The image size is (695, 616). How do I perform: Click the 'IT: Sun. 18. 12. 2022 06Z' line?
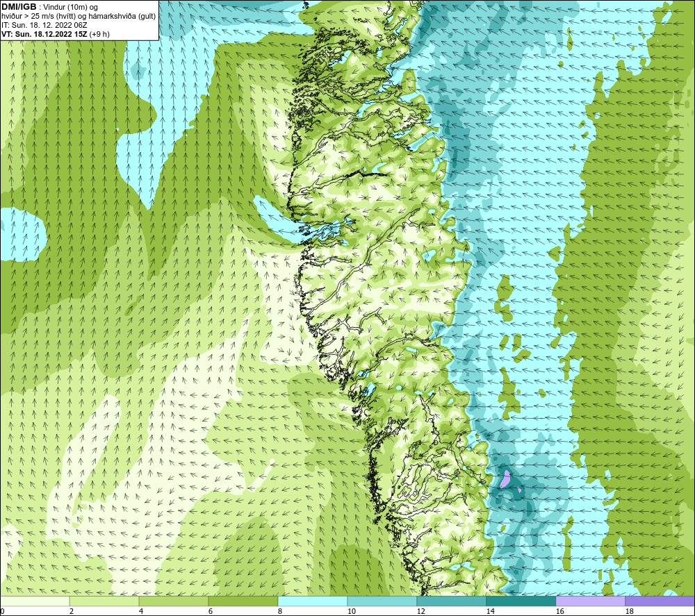(44, 25)
